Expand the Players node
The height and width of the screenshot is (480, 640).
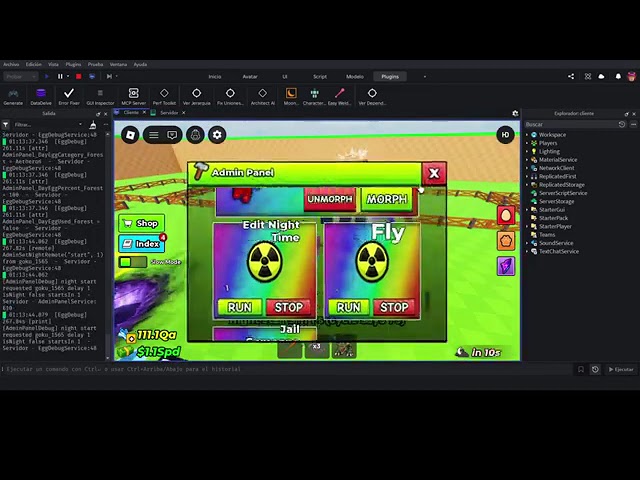[x=527, y=143]
